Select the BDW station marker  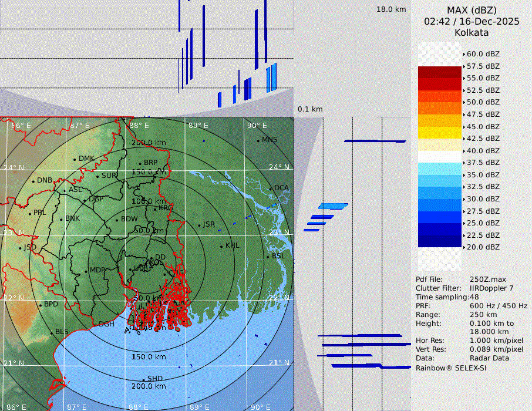pos(117,220)
